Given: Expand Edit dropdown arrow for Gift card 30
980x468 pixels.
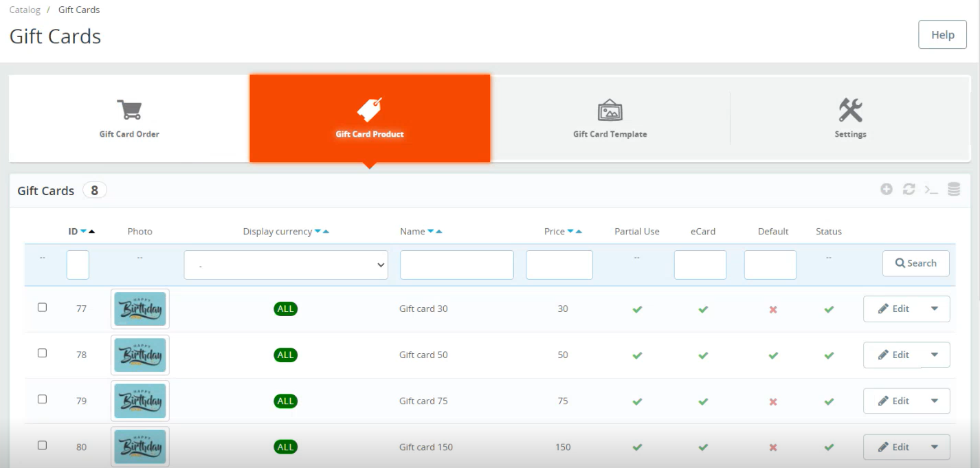Looking at the screenshot, I should 935,309.
